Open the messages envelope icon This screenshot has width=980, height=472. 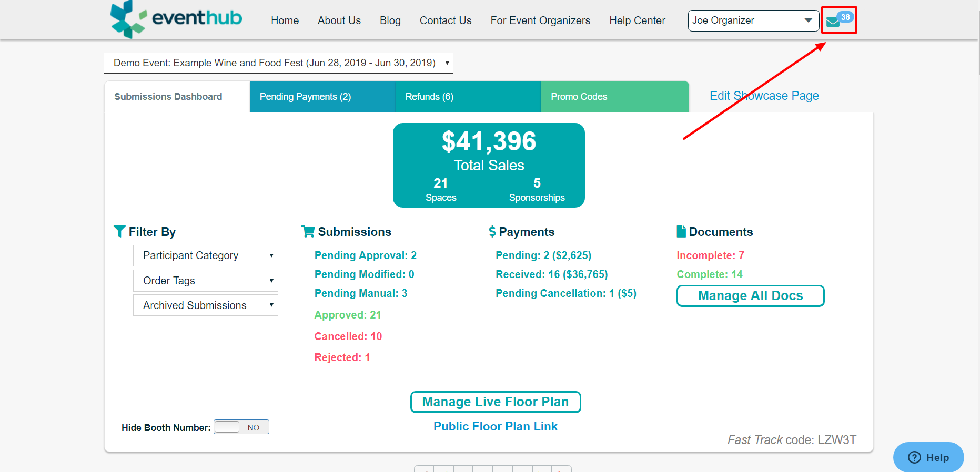833,22
